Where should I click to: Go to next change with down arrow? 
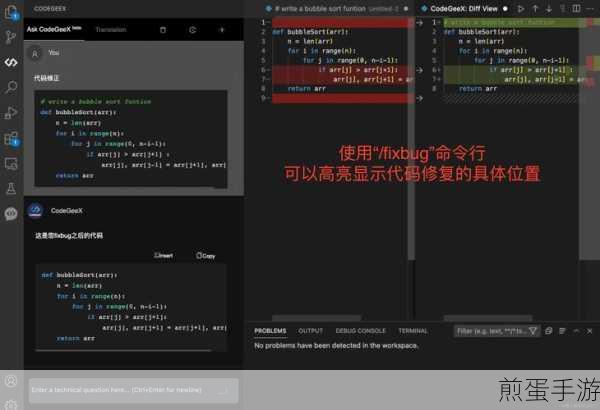[x=549, y=8]
